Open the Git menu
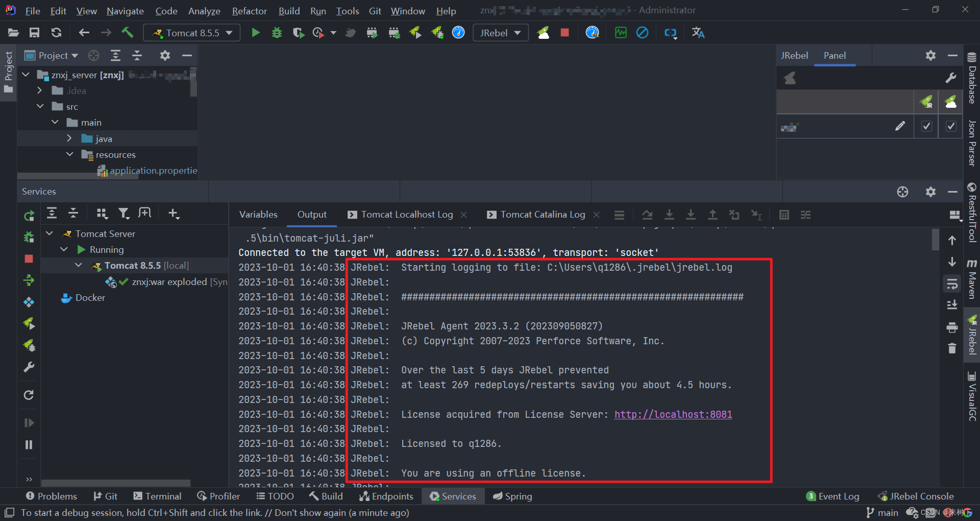 click(375, 11)
